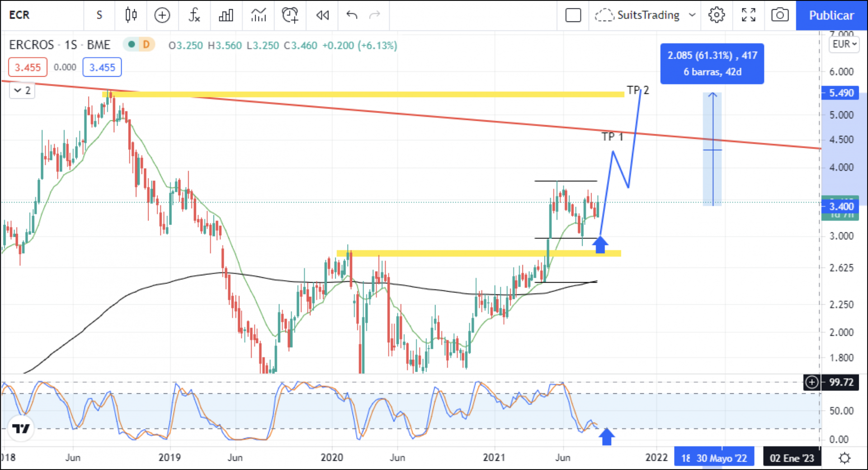Screen dimensions: 868x470
Task: Undo the last chart action
Action: pos(352,15)
